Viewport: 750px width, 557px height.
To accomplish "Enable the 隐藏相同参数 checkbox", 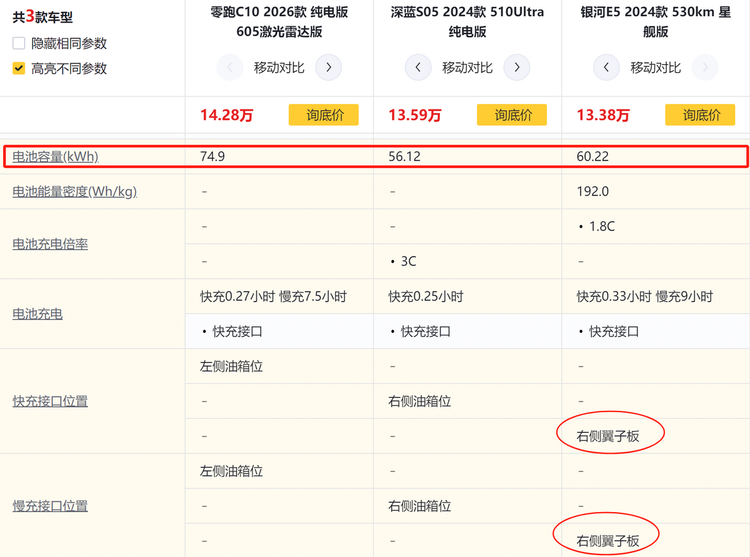I will pyautogui.click(x=19, y=44).
